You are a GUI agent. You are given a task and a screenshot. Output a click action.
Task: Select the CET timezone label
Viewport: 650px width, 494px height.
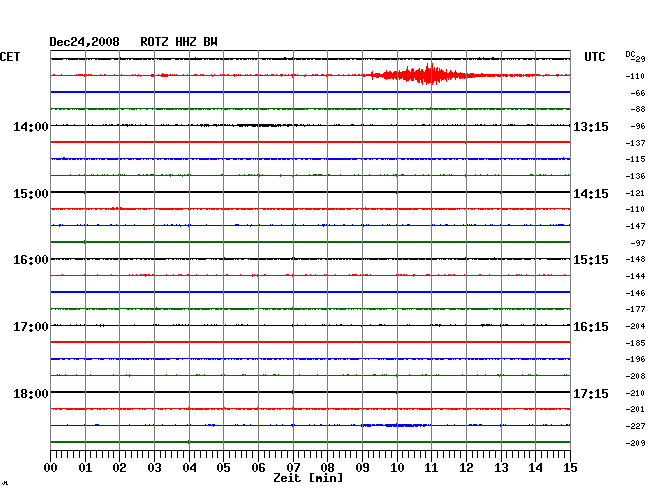pyautogui.click(x=10, y=57)
